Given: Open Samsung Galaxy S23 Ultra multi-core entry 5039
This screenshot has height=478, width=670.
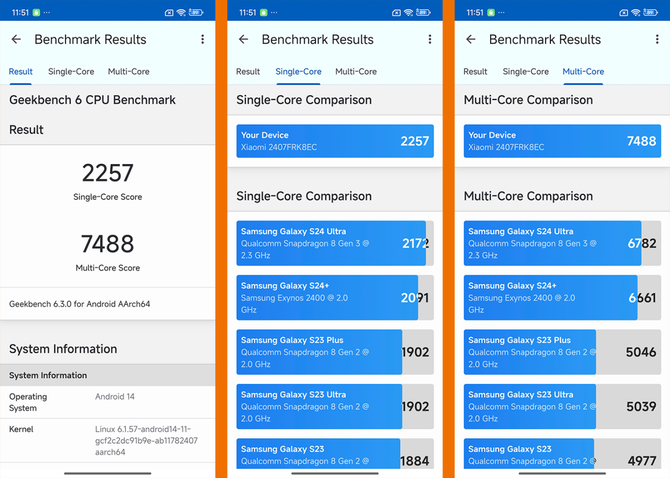Looking at the screenshot, I should (562, 406).
